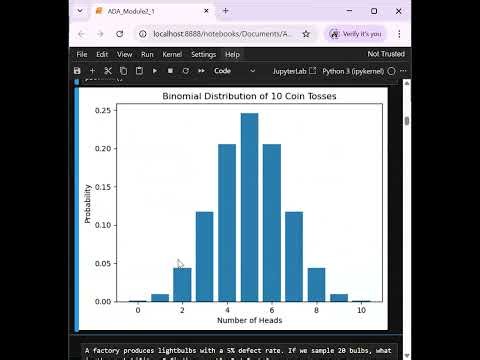Go back in browser history
Screen dimensions: 480x360
pos(81,34)
